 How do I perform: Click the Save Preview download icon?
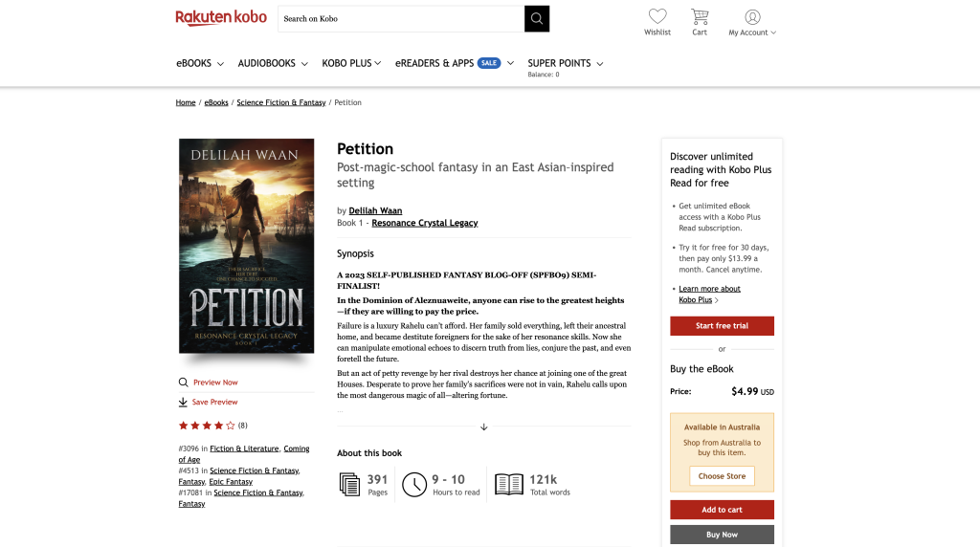coord(183,403)
